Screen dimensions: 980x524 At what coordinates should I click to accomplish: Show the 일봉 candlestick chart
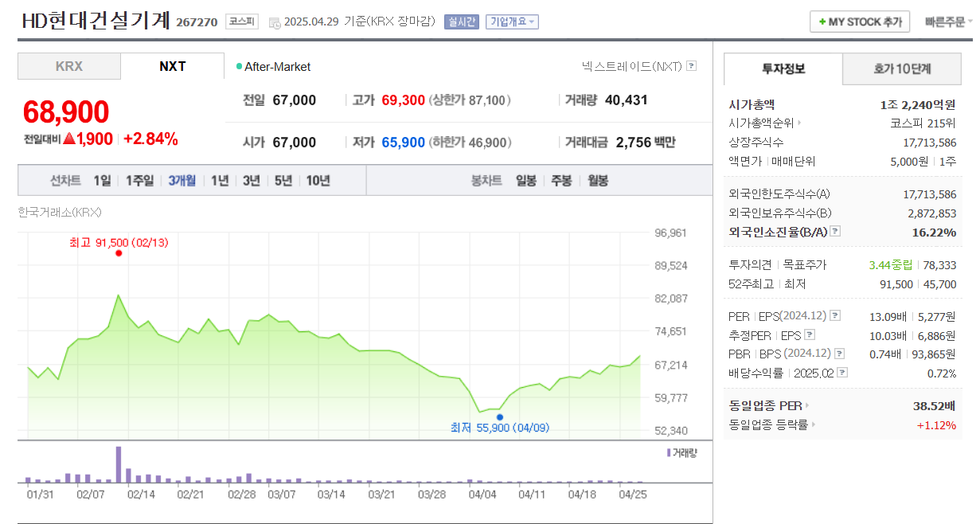[526, 181]
